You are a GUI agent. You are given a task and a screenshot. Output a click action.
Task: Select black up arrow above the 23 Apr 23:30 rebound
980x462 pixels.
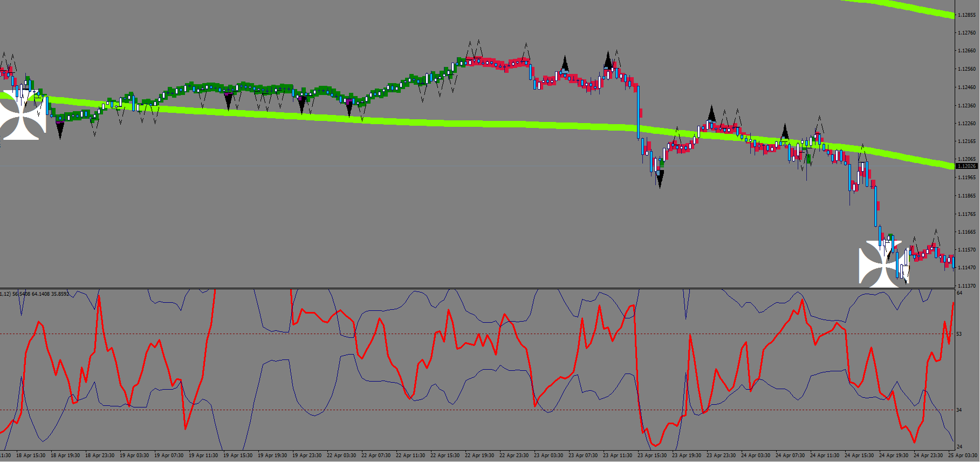point(711,113)
